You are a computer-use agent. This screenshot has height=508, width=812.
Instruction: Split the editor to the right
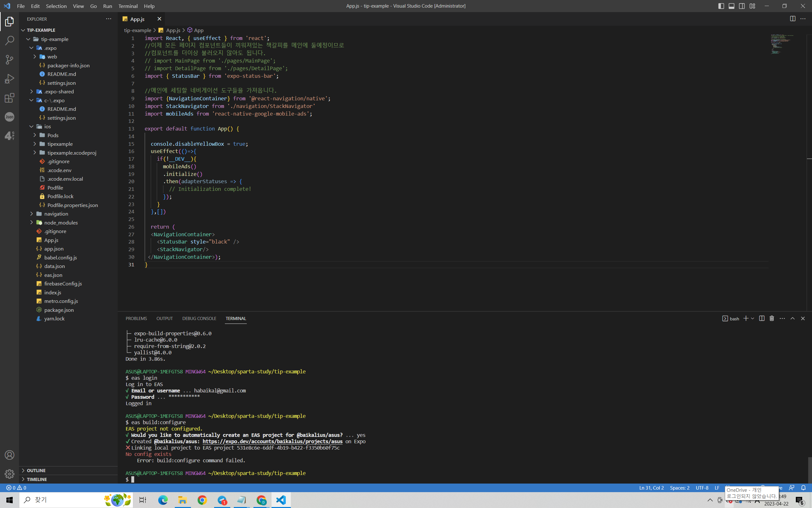click(x=793, y=19)
